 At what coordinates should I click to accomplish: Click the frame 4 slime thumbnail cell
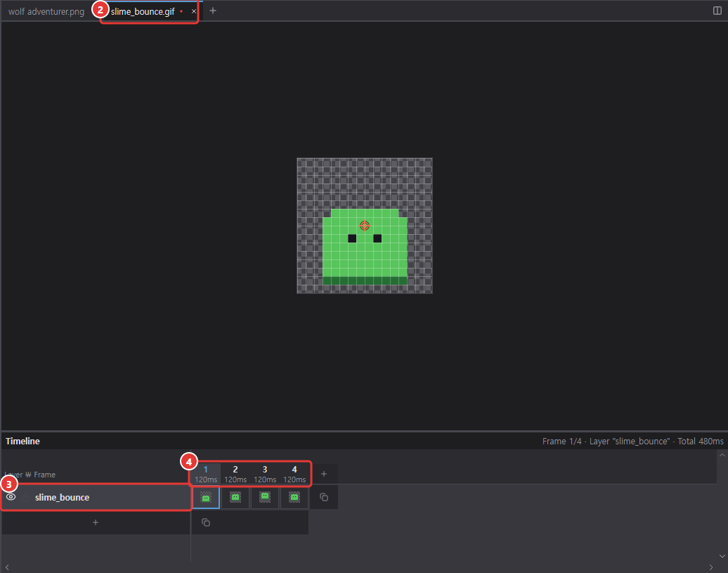294,498
